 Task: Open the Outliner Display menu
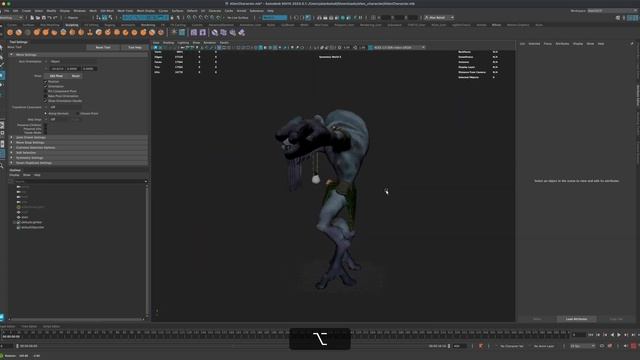click(x=14, y=175)
